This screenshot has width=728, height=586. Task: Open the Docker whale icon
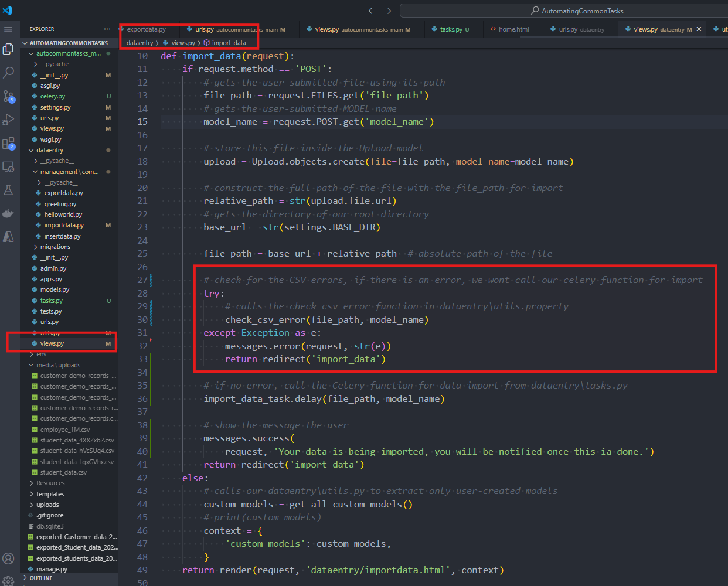(8, 213)
